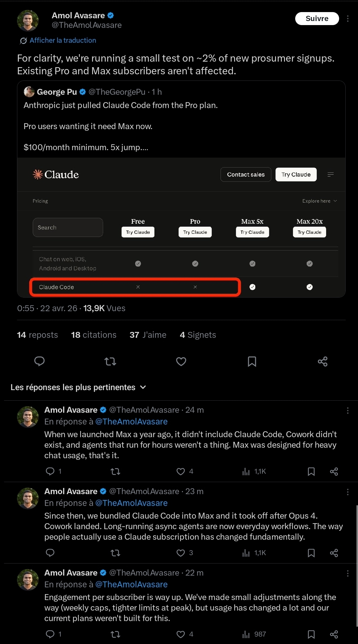Like the reply mentioning Opus 4

(181, 553)
